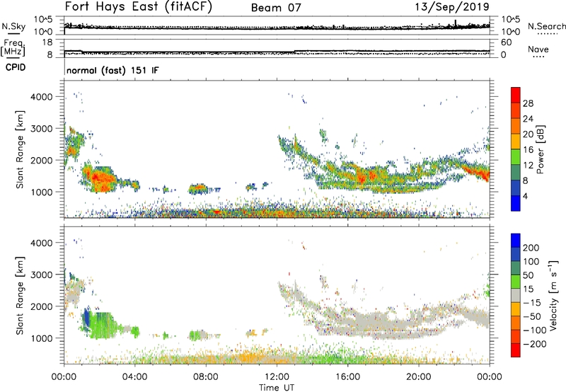Screen dimensions: 566x392
Task: Select the "normal (fast) 151 IF" text
Action: click(112, 70)
